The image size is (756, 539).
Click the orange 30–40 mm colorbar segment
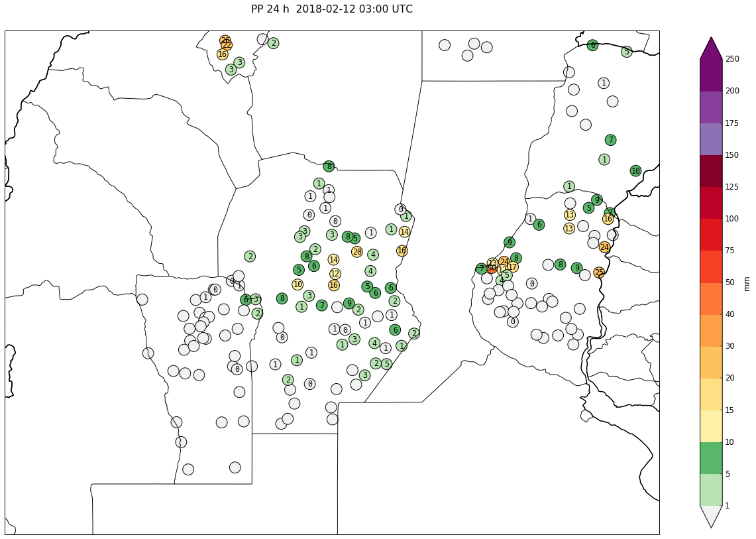tap(711, 331)
